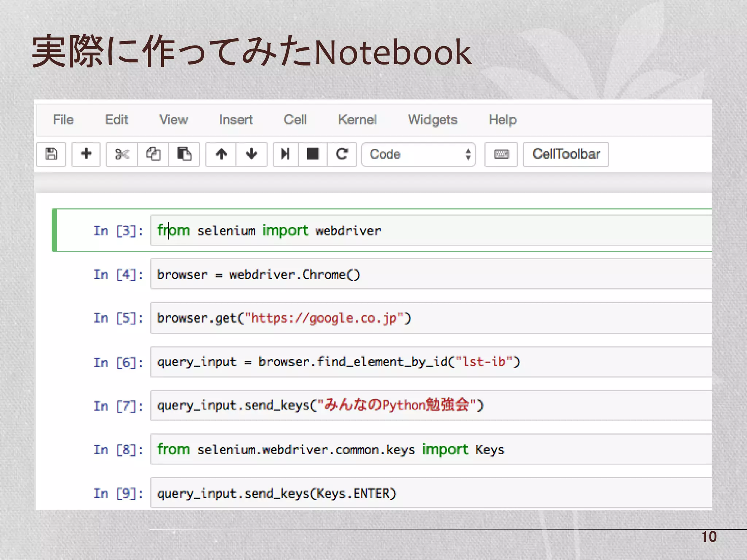The height and width of the screenshot is (560, 747).
Task: Open the View menu
Action: click(173, 120)
